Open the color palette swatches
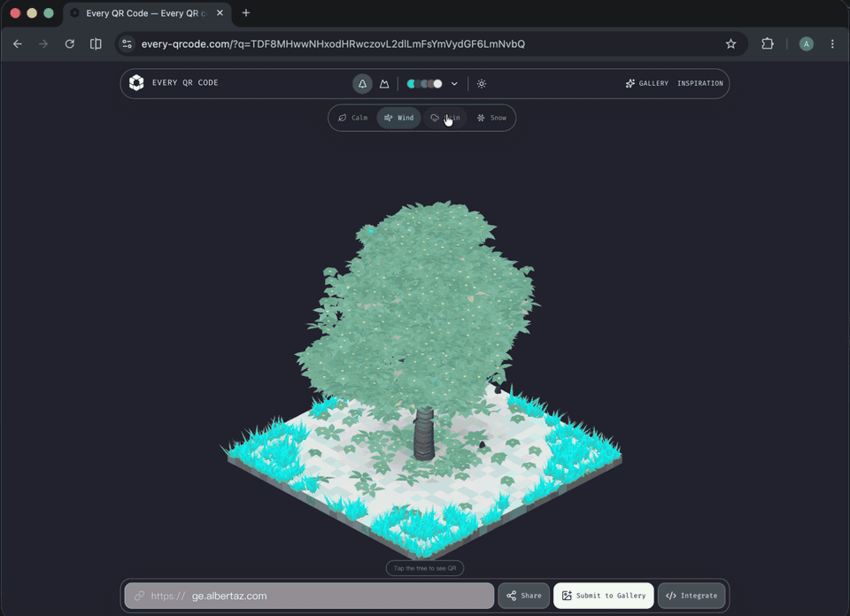Image resolution: width=850 pixels, height=616 pixels. point(424,83)
